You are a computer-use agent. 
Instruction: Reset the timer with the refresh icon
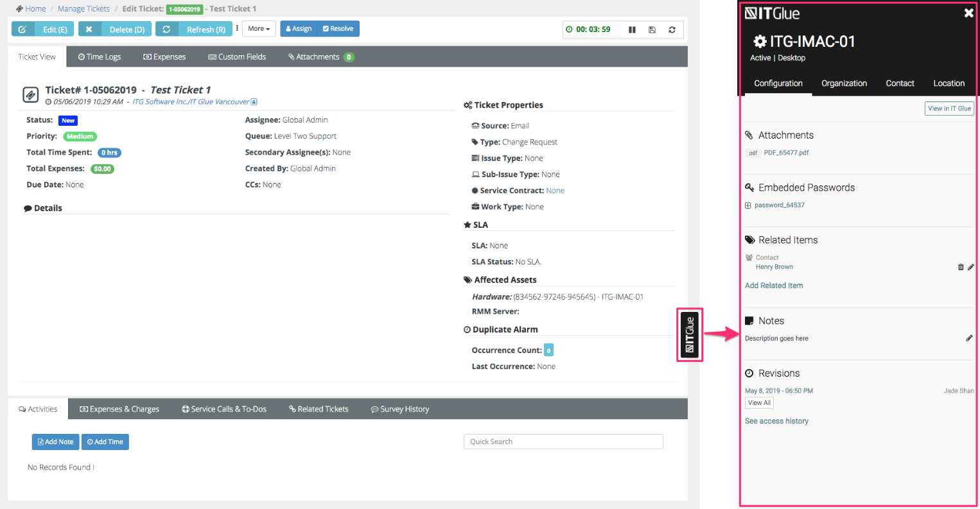coord(672,30)
